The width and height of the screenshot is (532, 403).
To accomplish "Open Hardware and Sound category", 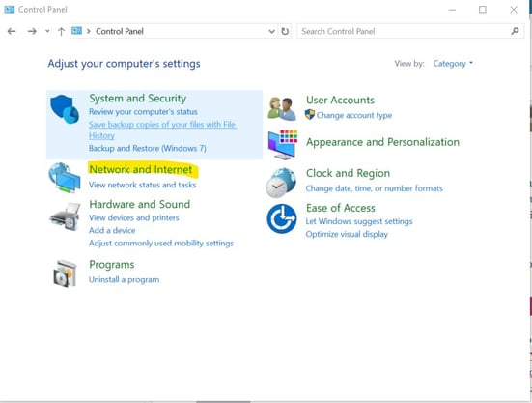I will pyautogui.click(x=139, y=204).
